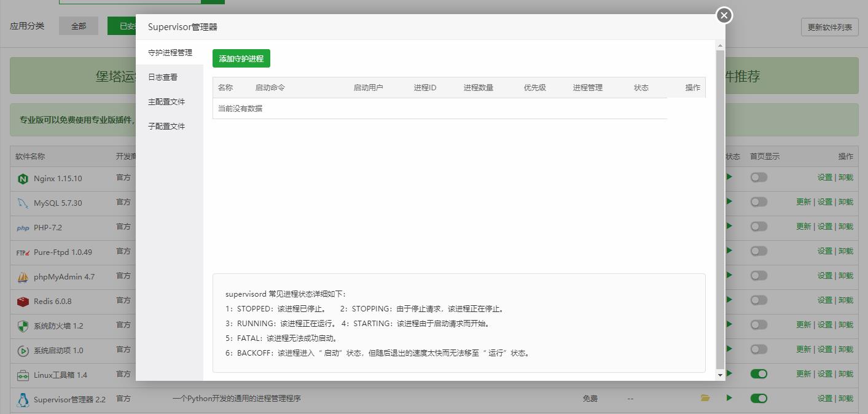Click the 更新软件列表 button

coord(829,27)
